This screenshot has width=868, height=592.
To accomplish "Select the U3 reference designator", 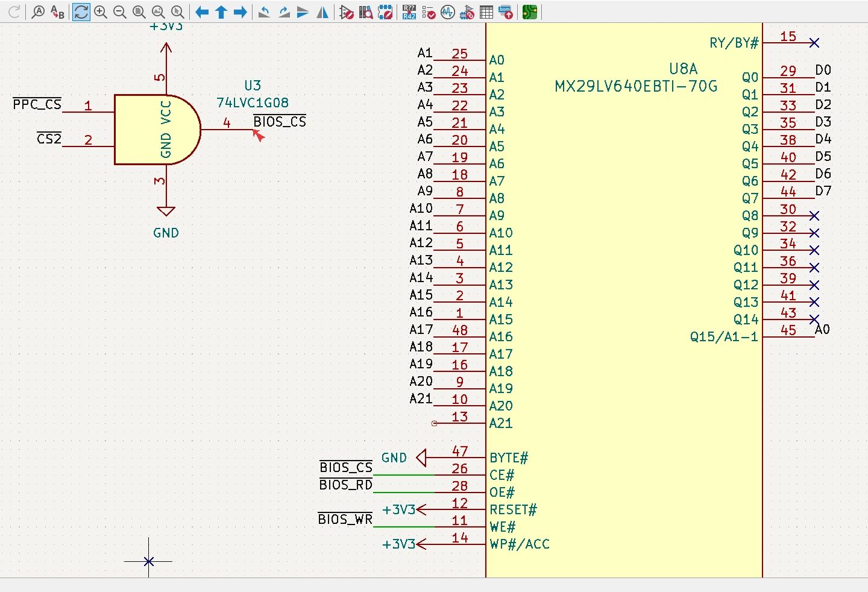I will pyautogui.click(x=253, y=86).
